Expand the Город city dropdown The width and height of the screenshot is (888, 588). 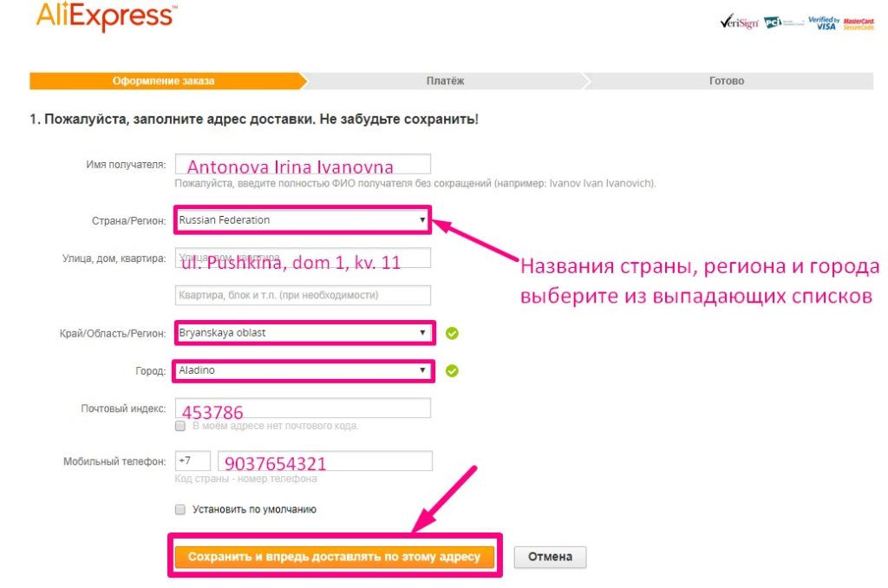pyautogui.click(x=304, y=369)
